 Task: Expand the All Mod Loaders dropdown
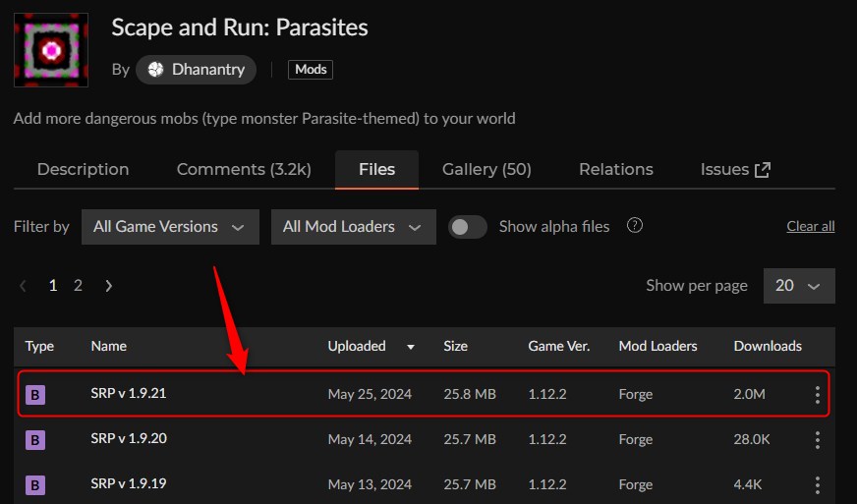coord(353,227)
